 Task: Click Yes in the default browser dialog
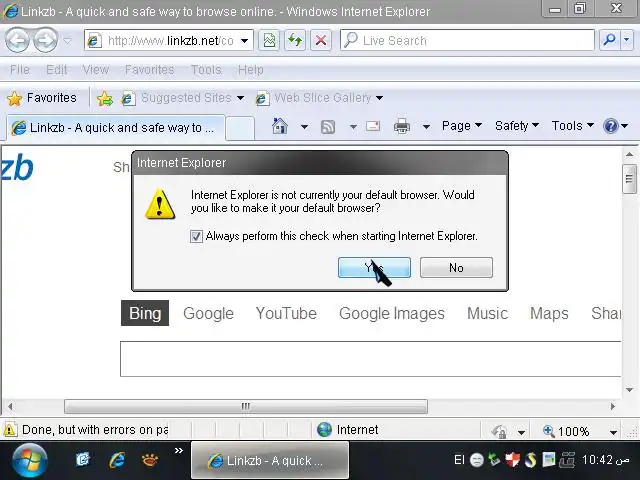(x=374, y=267)
